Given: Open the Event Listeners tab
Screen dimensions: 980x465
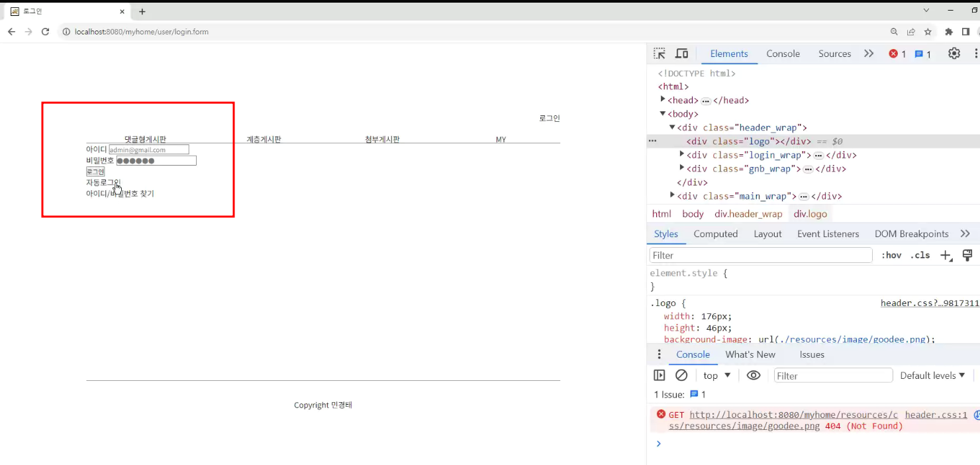Looking at the screenshot, I should point(828,234).
